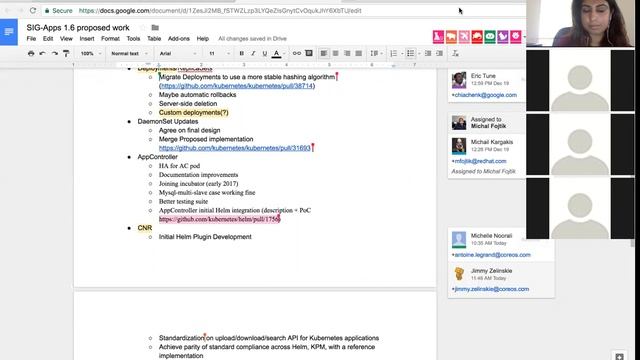Click the Google Docs home icon
Screen dimensions: 640x360
point(9,32)
